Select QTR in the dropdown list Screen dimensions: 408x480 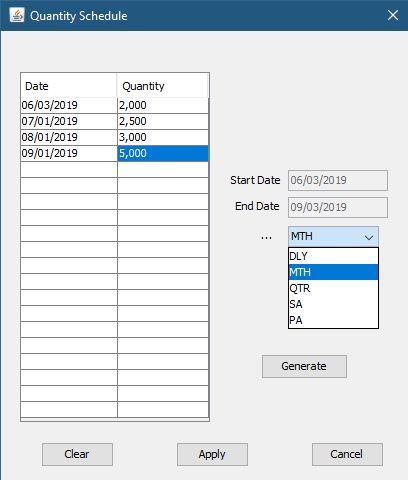(333, 288)
